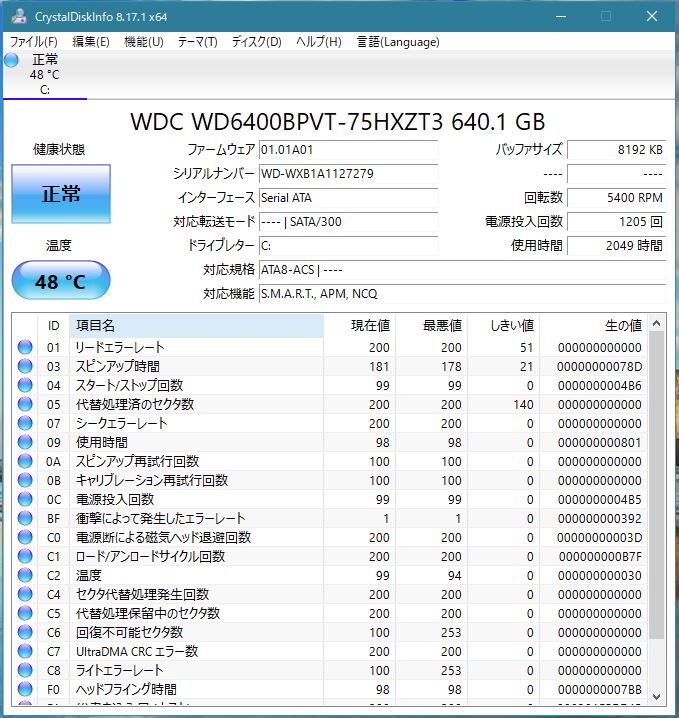Click the scrollbar up arrow in SMART list
Image resolution: width=679 pixels, height=718 pixels.
click(x=657, y=323)
